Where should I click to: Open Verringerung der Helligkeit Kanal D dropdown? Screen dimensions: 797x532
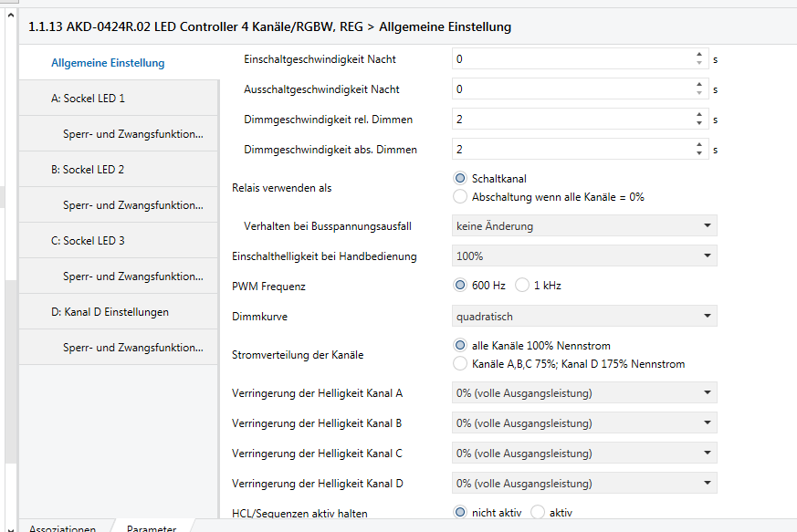coord(584,484)
